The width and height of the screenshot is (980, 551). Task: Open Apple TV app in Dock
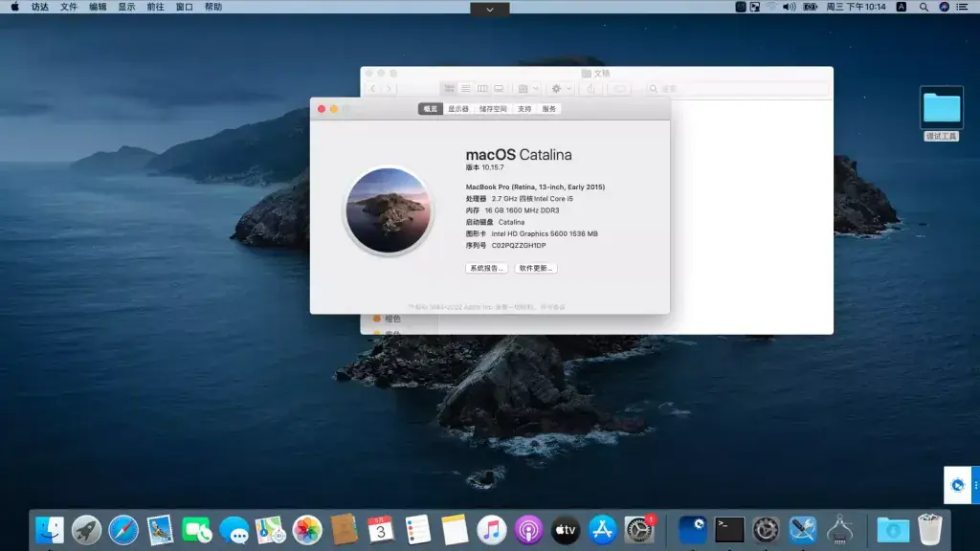pyautogui.click(x=565, y=530)
